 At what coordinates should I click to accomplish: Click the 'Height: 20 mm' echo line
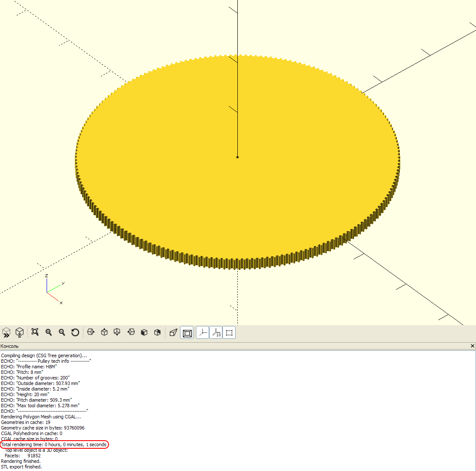(x=25, y=394)
